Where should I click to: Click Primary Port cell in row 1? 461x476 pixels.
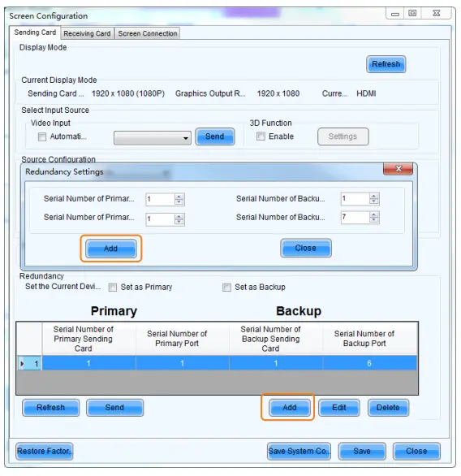click(x=183, y=363)
